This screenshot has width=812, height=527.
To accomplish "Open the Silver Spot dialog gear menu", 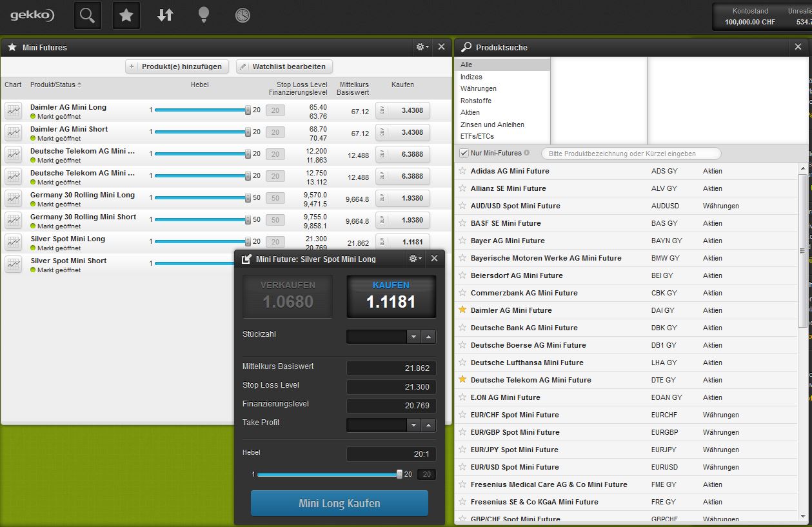I will point(415,258).
